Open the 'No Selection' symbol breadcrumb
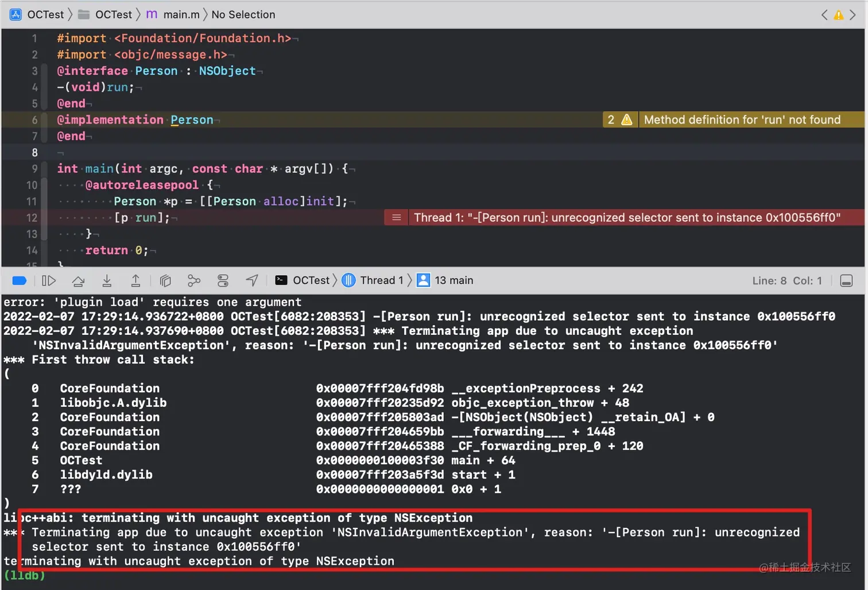 pyautogui.click(x=243, y=14)
